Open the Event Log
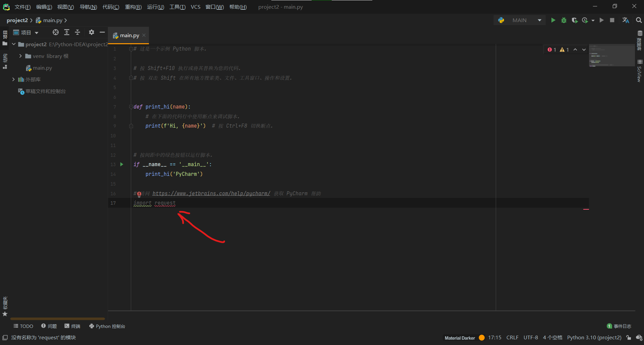Viewport: 644px width, 345px height. point(619,326)
